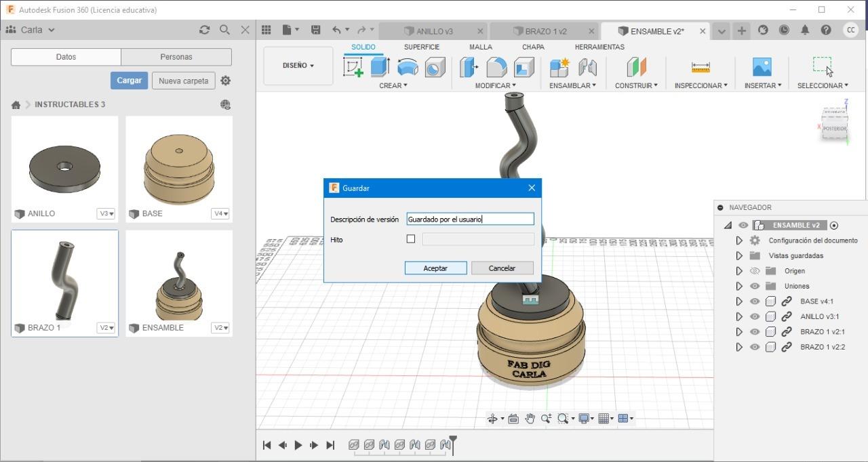The image size is (868, 462).
Task: Click the Create Sketch tool icon
Action: (x=353, y=67)
